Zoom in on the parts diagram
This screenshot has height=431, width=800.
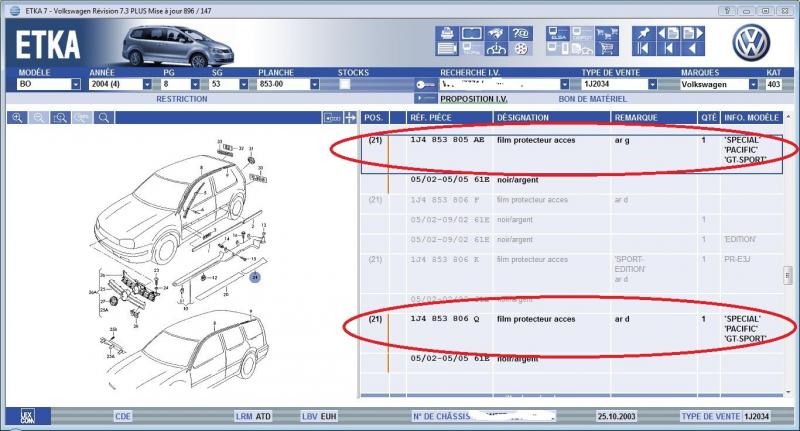[17, 118]
